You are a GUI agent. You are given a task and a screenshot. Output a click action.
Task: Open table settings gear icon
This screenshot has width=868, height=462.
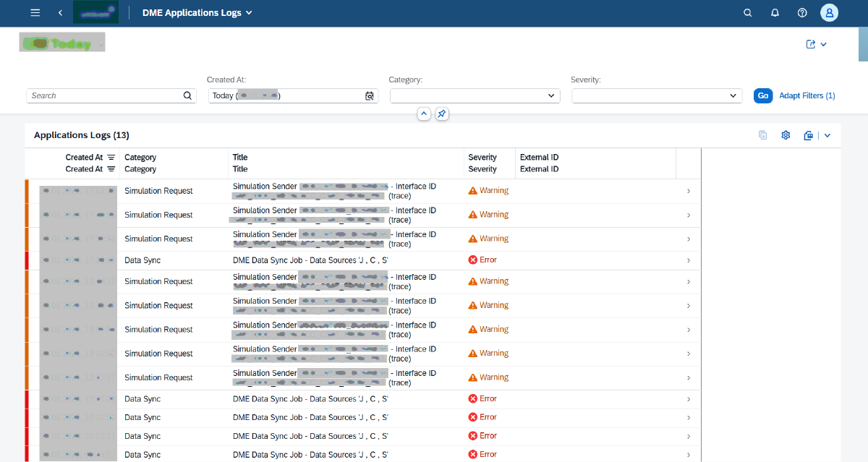[786, 135]
